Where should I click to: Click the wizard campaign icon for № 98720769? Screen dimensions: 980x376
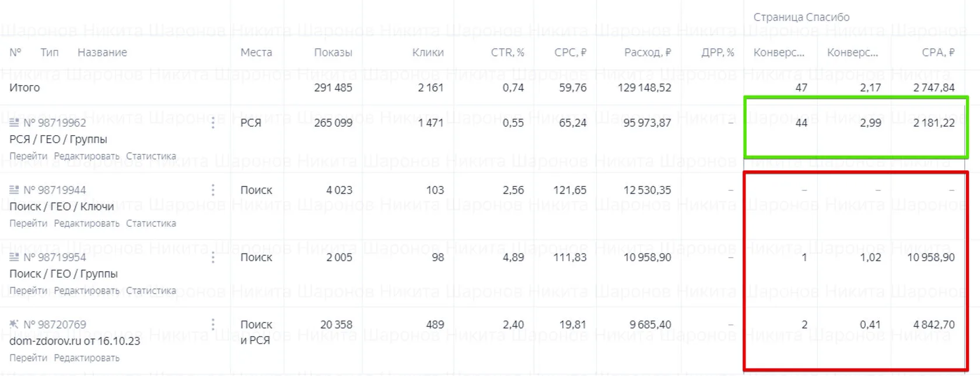[x=14, y=324]
